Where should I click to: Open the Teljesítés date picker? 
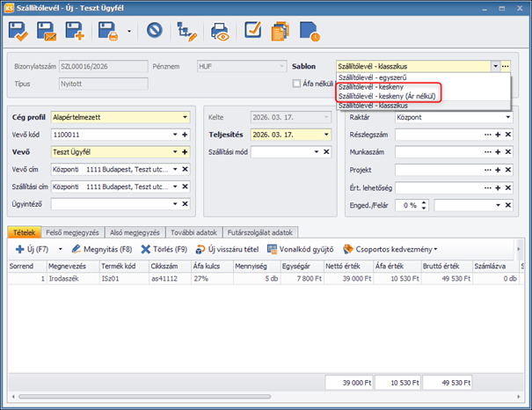(x=326, y=135)
